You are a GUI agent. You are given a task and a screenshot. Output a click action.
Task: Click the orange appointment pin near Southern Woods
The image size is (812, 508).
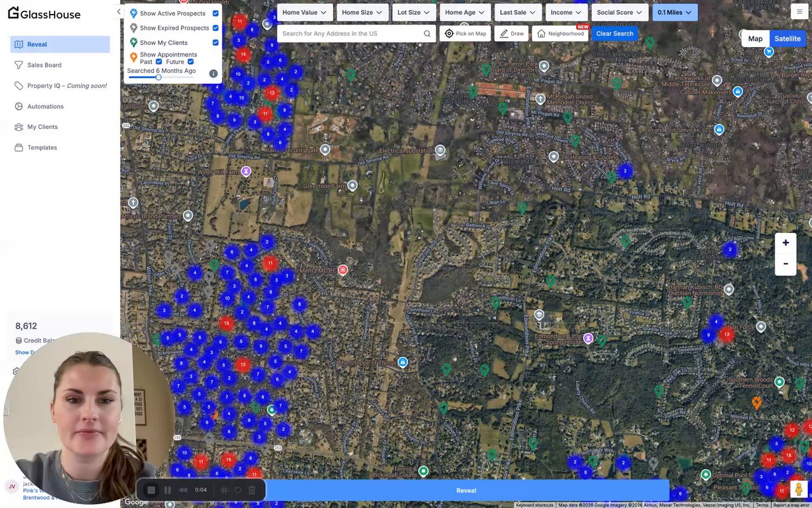tap(757, 403)
